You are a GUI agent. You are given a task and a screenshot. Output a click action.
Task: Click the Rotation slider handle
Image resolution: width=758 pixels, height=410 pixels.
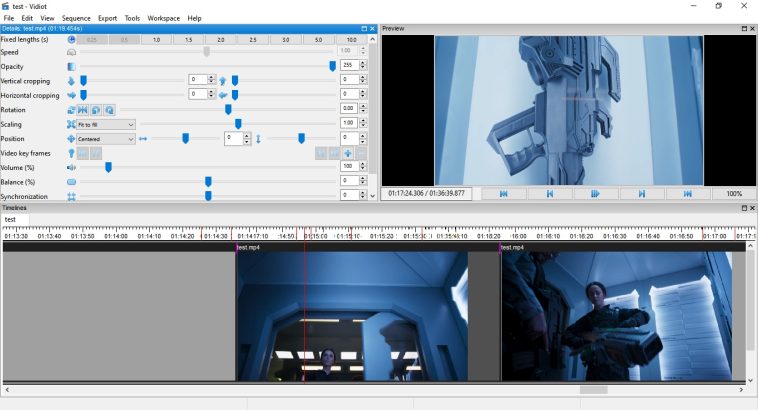[228, 110]
